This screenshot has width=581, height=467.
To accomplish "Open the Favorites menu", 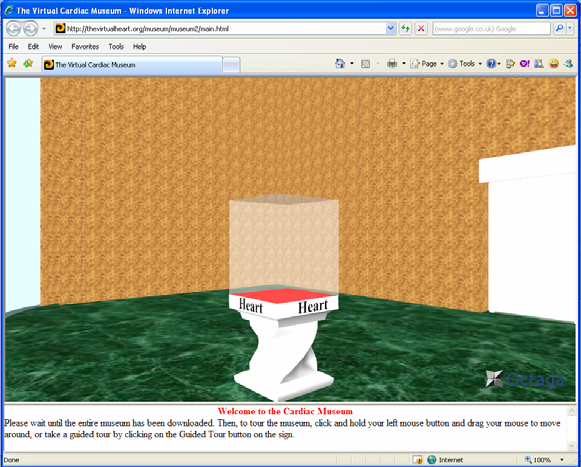I will tap(85, 47).
